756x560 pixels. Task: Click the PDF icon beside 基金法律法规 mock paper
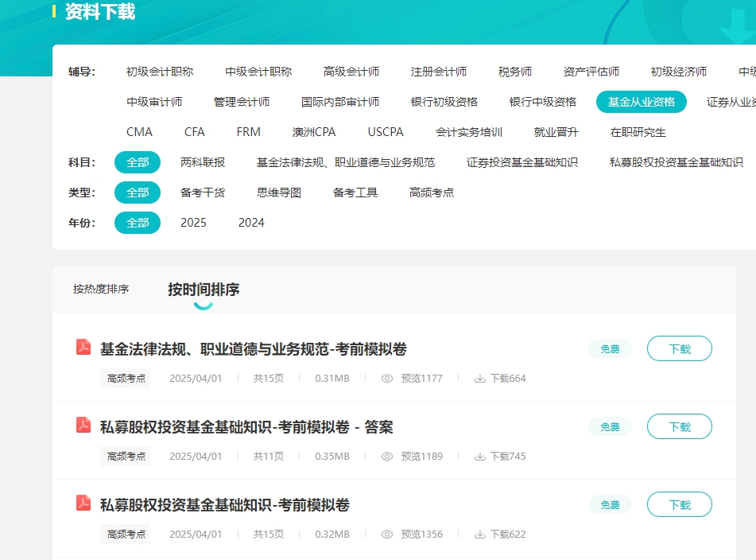(83, 348)
